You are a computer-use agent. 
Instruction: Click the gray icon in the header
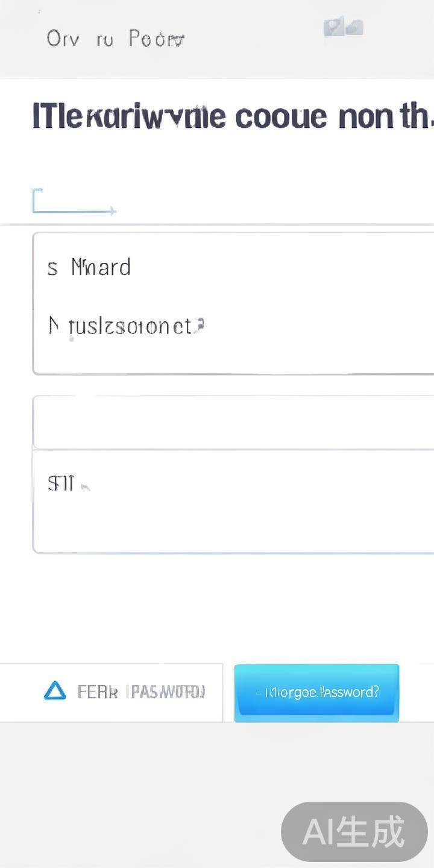pyautogui.click(x=343, y=27)
